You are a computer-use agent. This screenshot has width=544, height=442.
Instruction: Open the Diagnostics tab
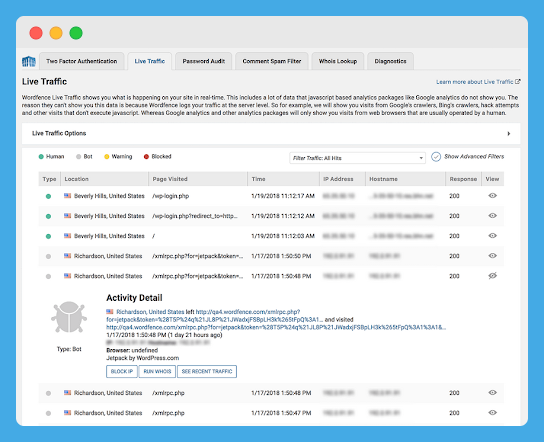click(390, 61)
